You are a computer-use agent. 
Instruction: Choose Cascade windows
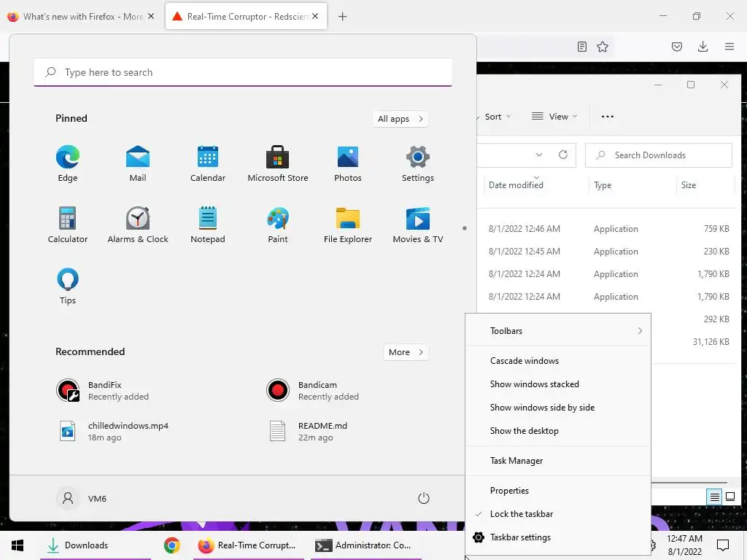point(558,361)
